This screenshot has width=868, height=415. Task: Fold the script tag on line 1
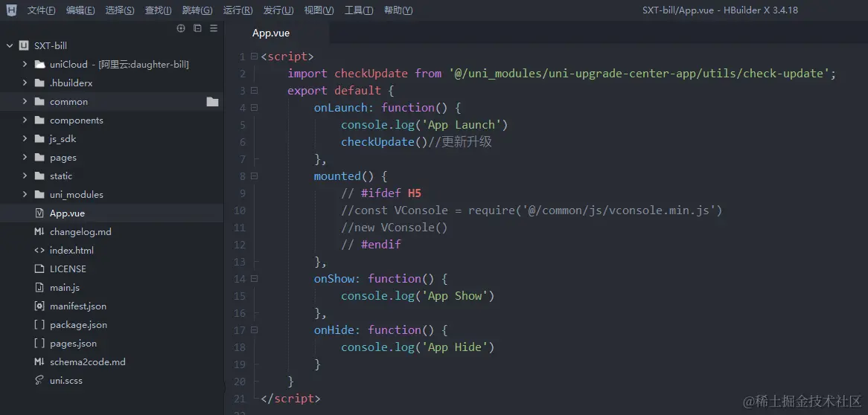click(x=254, y=57)
